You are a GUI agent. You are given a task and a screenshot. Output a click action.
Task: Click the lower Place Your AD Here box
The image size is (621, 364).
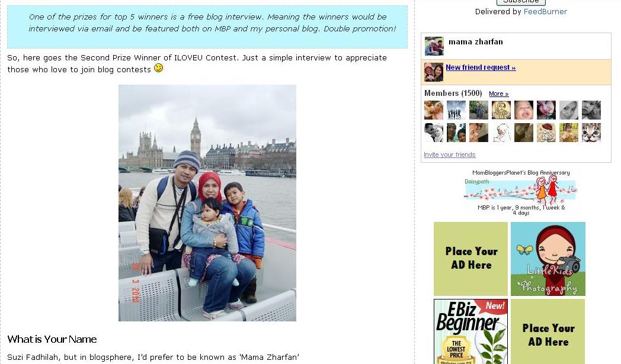[x=548, y=331]
